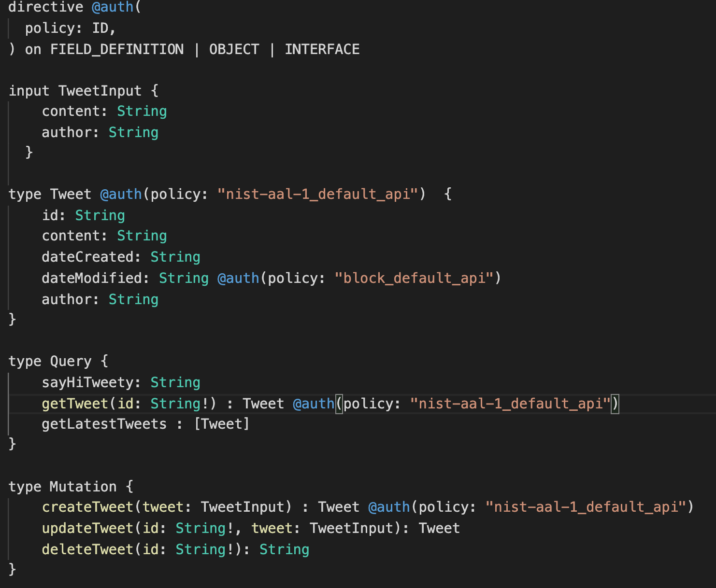This screenshot has height=588, width=716.
Task: Click 'Tweet' return type of updateTweet
Action: (440, 528)
